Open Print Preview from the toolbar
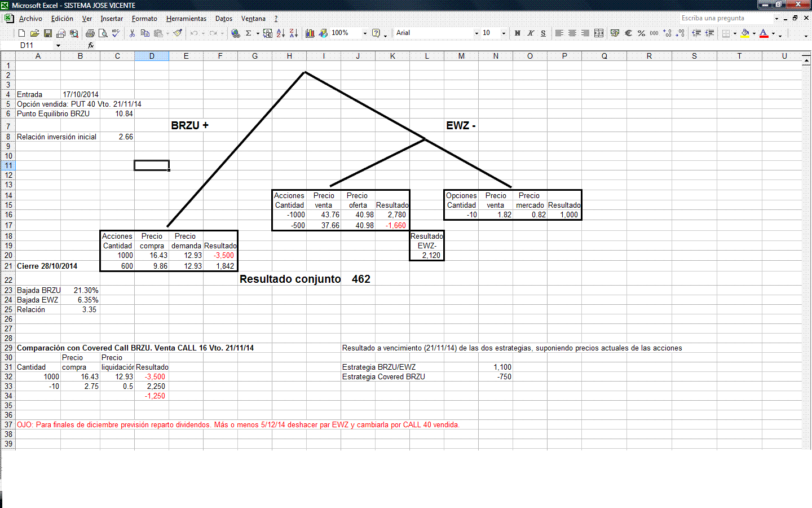The height and width of the screenshot is (508, 812). point(103,33)
